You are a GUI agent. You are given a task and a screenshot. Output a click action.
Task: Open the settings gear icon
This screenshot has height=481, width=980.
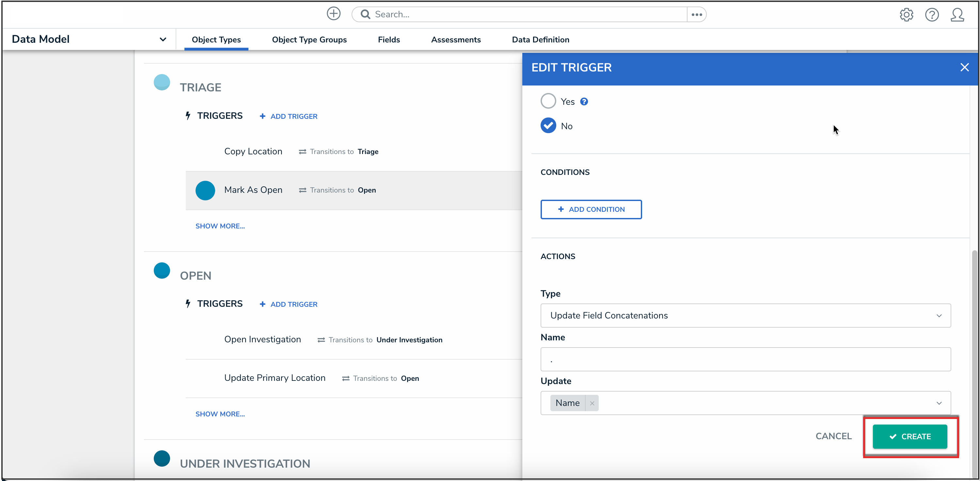906,15
